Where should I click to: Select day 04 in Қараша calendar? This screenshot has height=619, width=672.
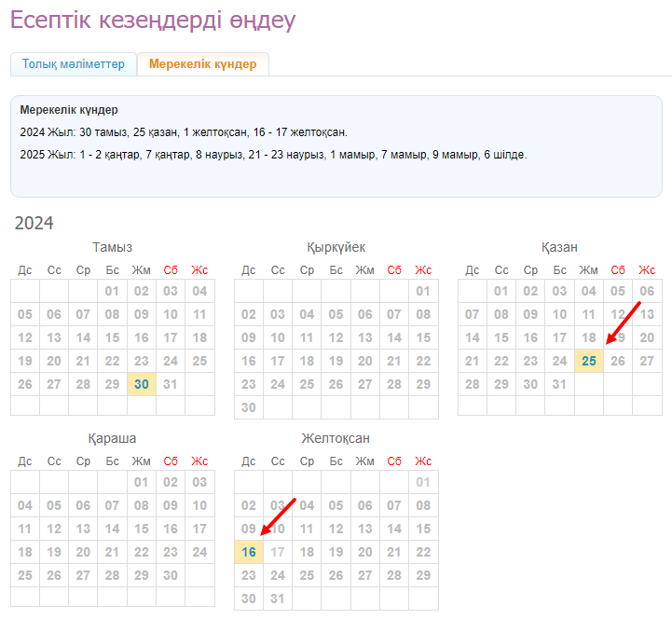click(x=25, y=505)
